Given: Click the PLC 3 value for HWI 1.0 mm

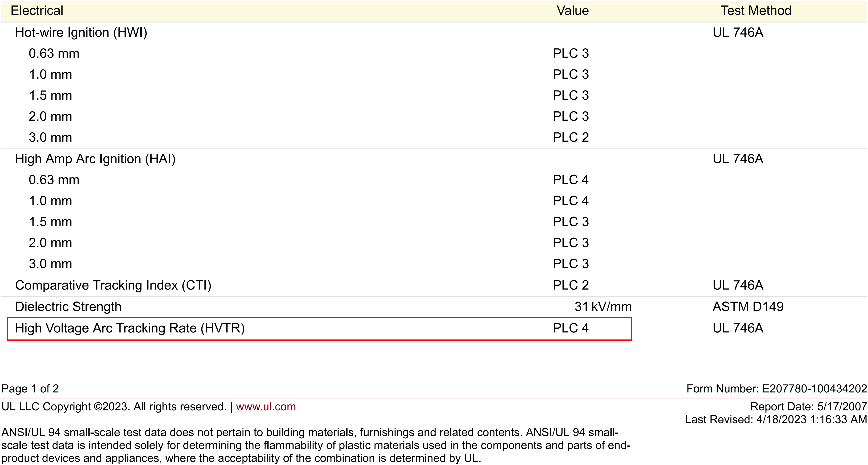Looking at the screenshot, I should 571,75.
